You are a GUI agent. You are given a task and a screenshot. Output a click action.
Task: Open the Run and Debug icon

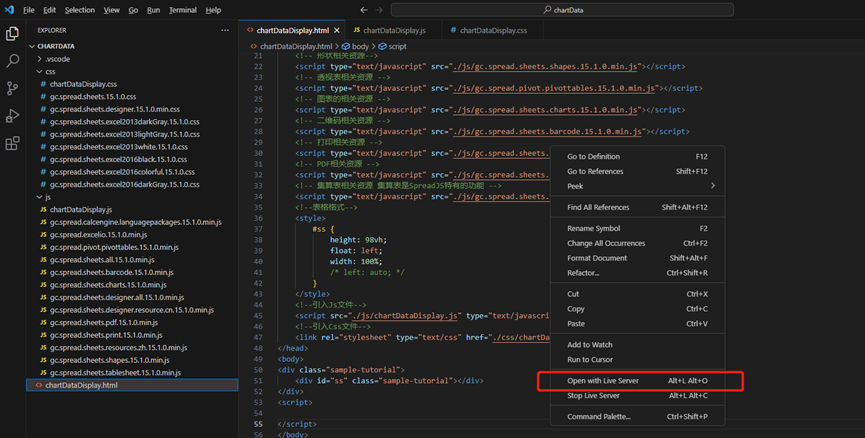click(12, 116)
